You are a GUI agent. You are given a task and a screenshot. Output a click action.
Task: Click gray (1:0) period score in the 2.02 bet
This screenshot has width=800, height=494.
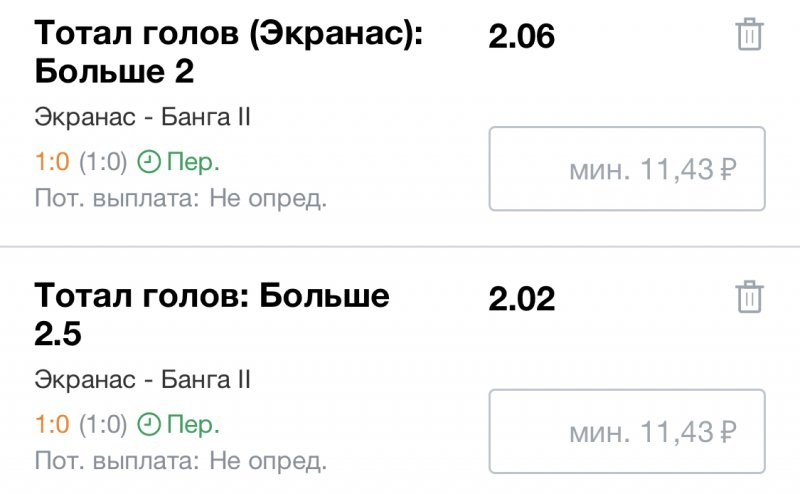(103, 424)
